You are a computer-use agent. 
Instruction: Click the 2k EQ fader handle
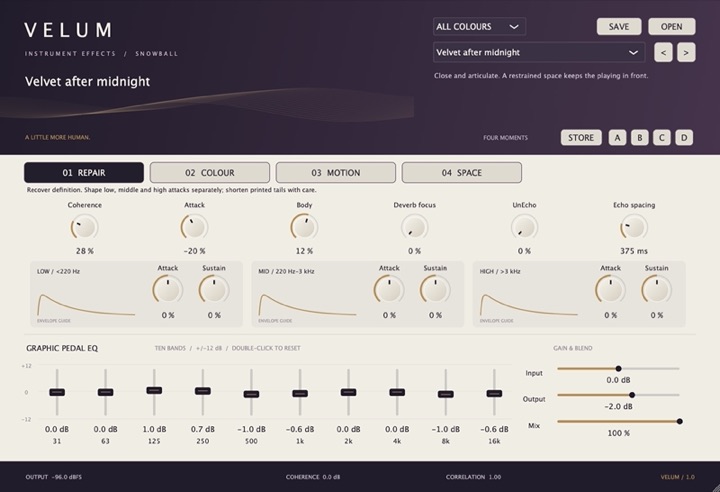coord(349,392)
